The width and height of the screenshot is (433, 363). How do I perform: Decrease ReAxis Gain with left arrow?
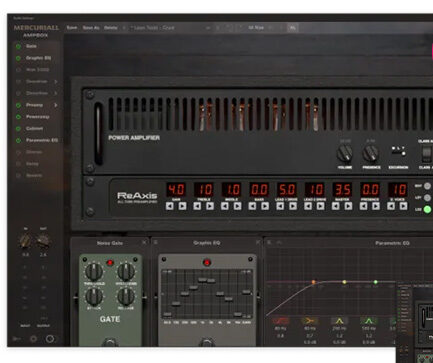click(170, 206)
